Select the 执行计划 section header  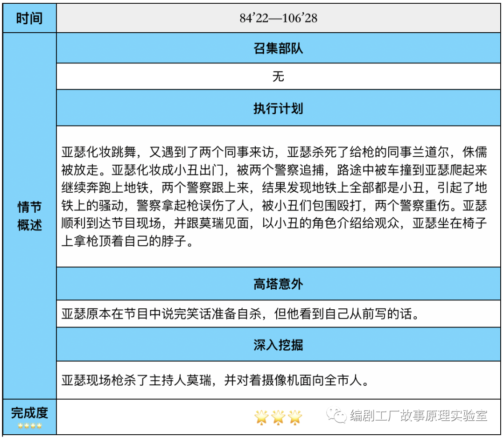(x=279, y=108)
